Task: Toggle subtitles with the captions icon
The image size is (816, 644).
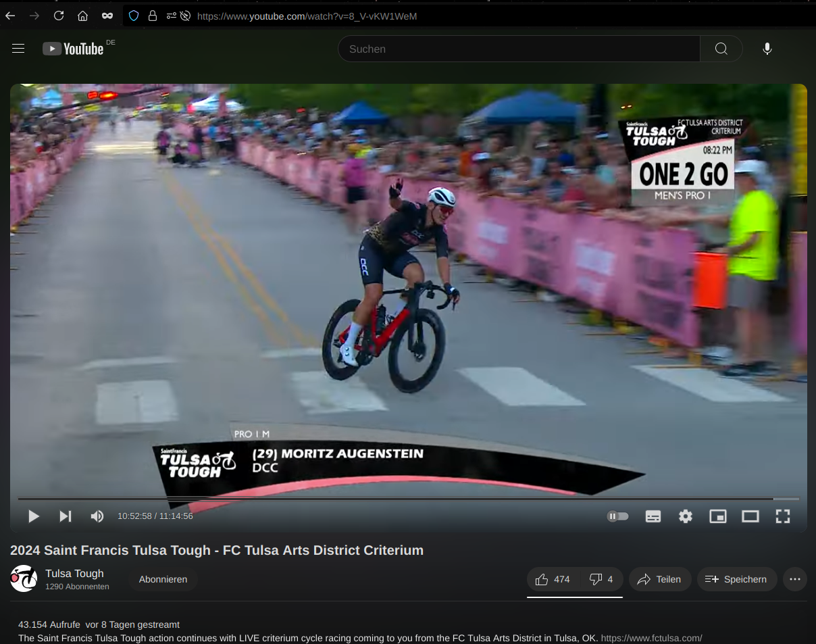Action: pyautogui.click(x=653, y=516)
